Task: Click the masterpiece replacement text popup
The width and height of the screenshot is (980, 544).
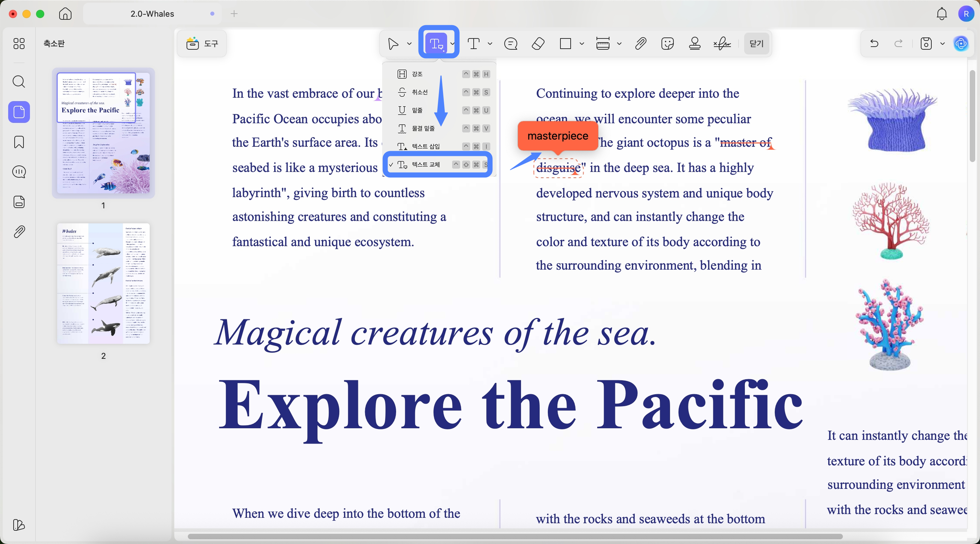Action: (x=558, y=136)
